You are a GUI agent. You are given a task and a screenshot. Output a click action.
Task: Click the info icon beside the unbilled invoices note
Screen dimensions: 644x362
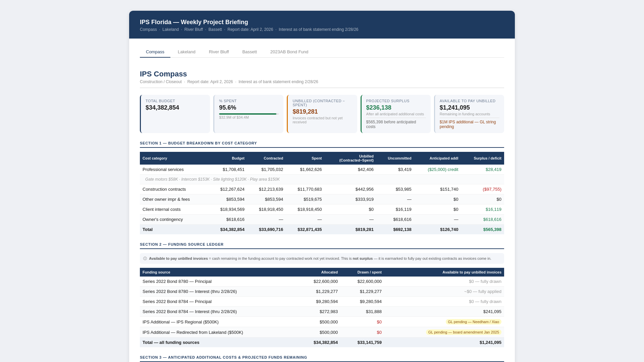(x=145, y=258)
